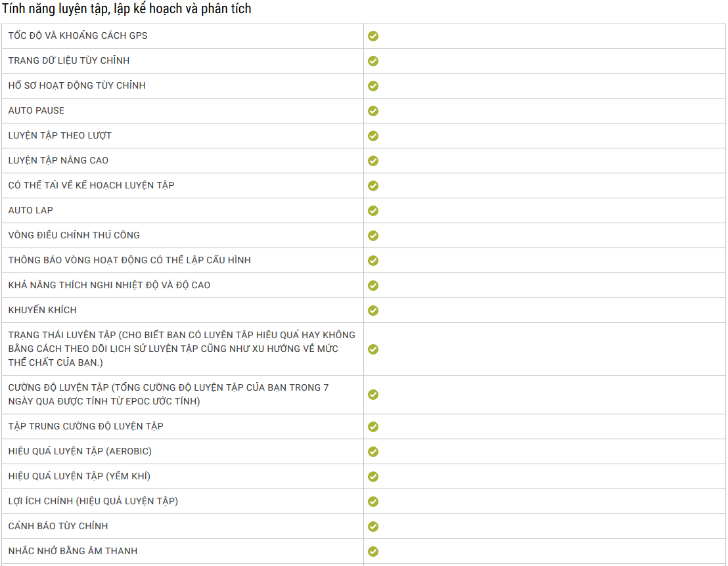The height and width of the screenshot is (566, 728).
Task: Select the CẢNH BÁO TÙY CHỈNH checkmark icon
Action: click(373, 527)
